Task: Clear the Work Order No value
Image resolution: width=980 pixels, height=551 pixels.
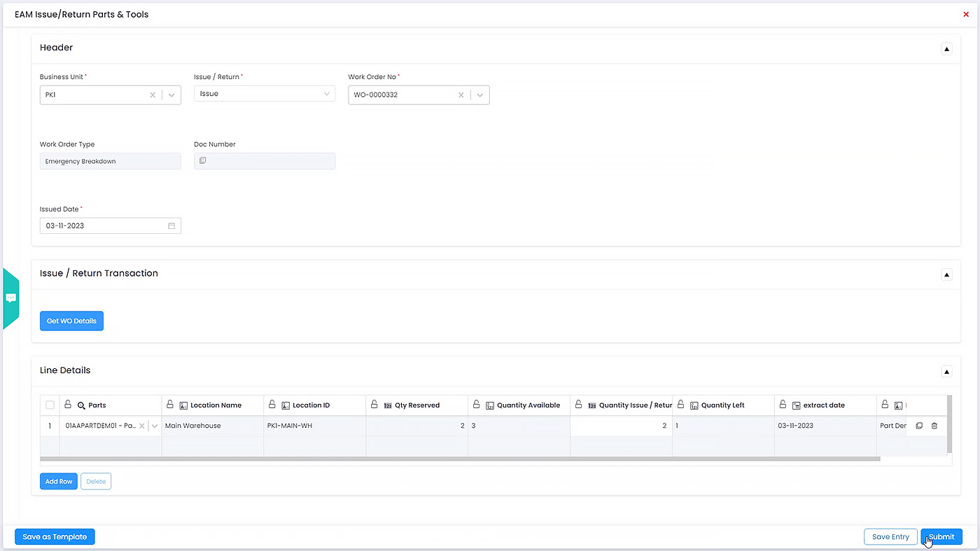Action: coord(461,95)
